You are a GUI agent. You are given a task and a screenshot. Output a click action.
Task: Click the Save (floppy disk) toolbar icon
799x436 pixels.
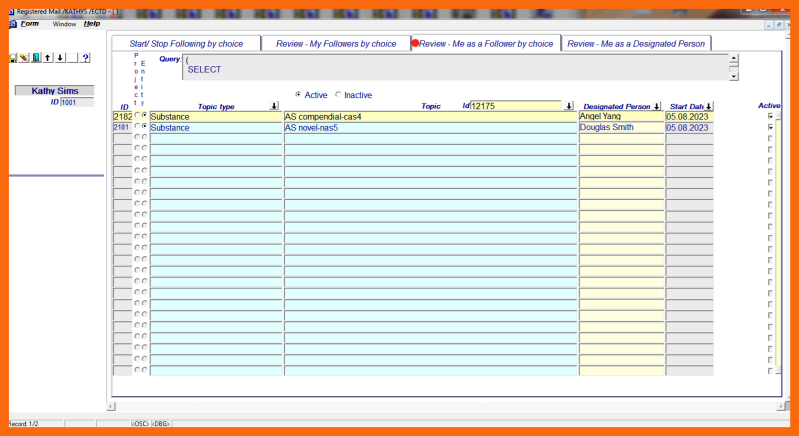13,58
